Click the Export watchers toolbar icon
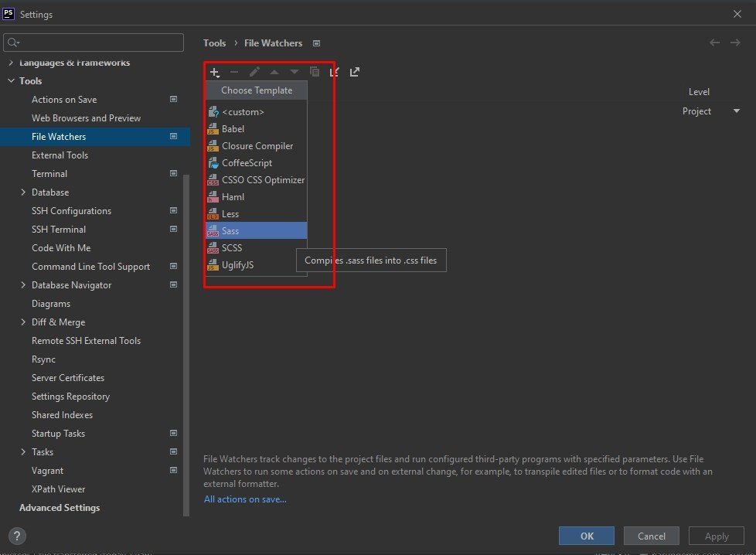Image resolution: width=756 pixels, height=555 pixels. coord(355,72)
